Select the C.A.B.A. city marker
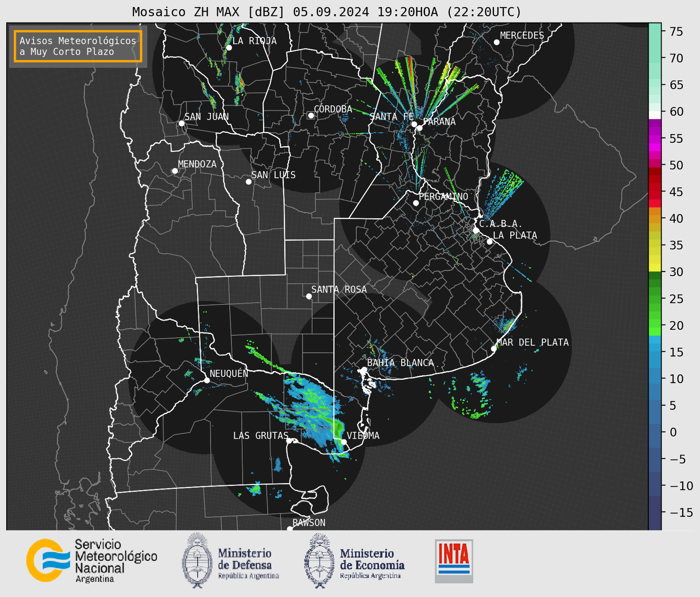This screenshot has height=597, width=700. (476, 230)
